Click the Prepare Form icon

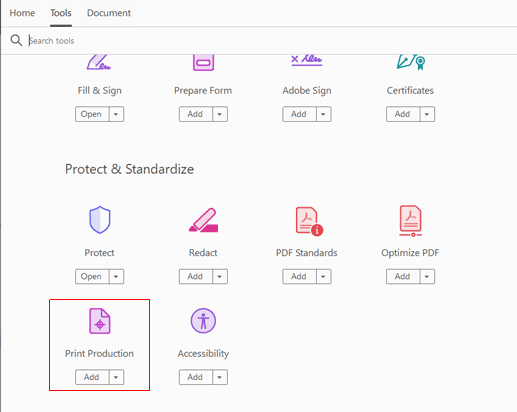203,63
